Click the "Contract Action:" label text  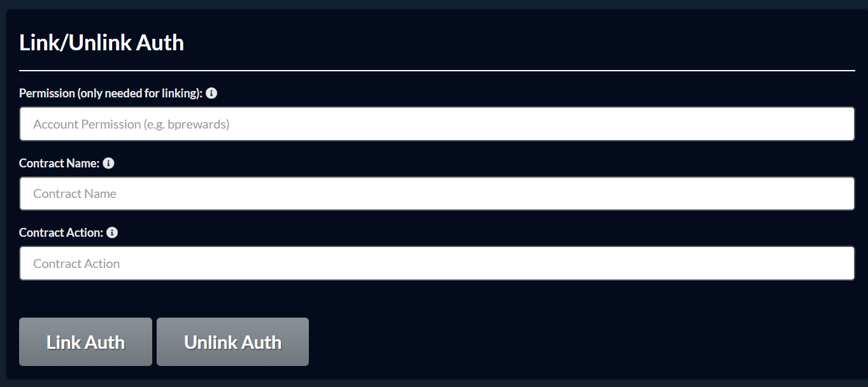[x=61, y=232]
